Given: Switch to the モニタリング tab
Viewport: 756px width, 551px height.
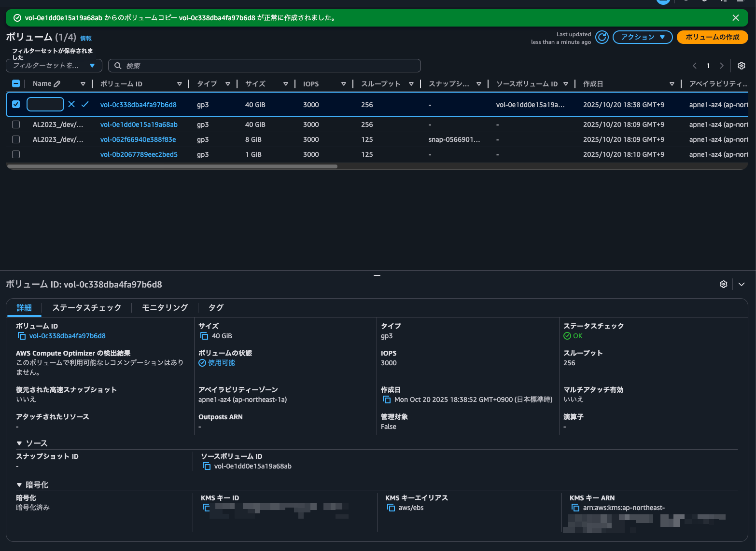Looking at the screenshot, I should (165, 307).
